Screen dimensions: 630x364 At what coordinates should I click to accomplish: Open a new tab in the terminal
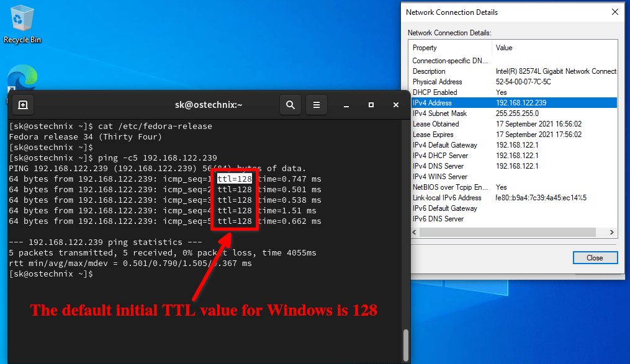point(23,105)
